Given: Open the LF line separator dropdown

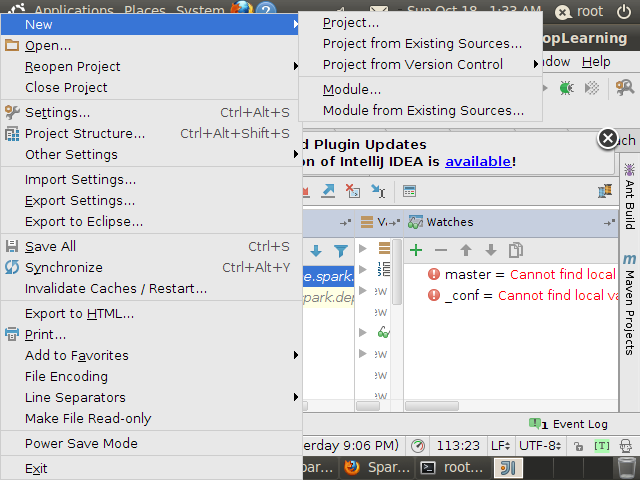Looking at the screenshot, I should pos(500,446).
